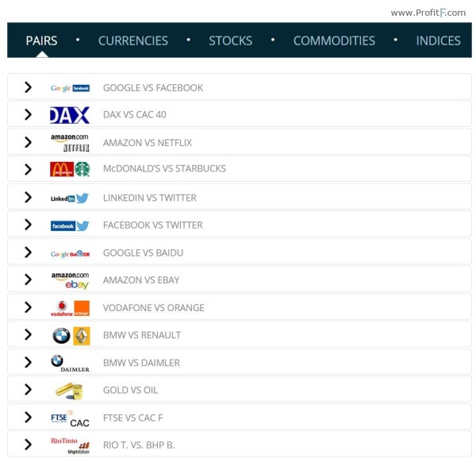Click the gold bar and oil barrel icon
Viewport: 476px width, 462px height.
point(70,391)
